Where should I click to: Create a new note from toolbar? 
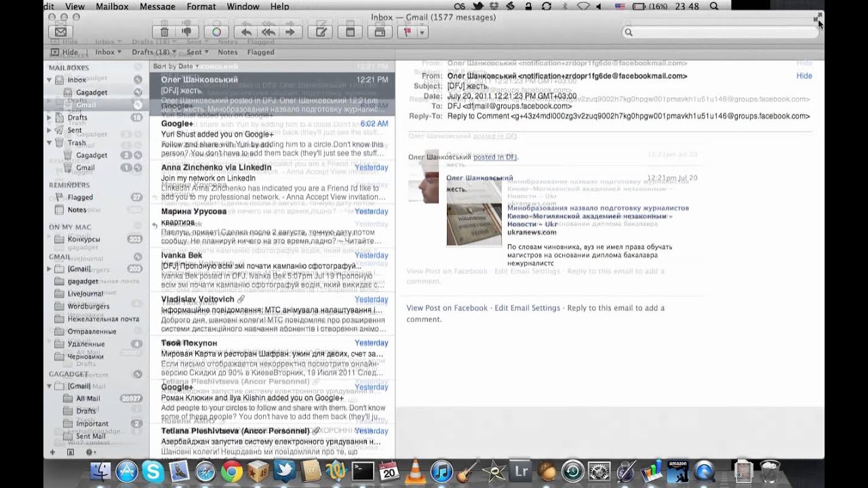pyautogui.click(x=350, y=31)
